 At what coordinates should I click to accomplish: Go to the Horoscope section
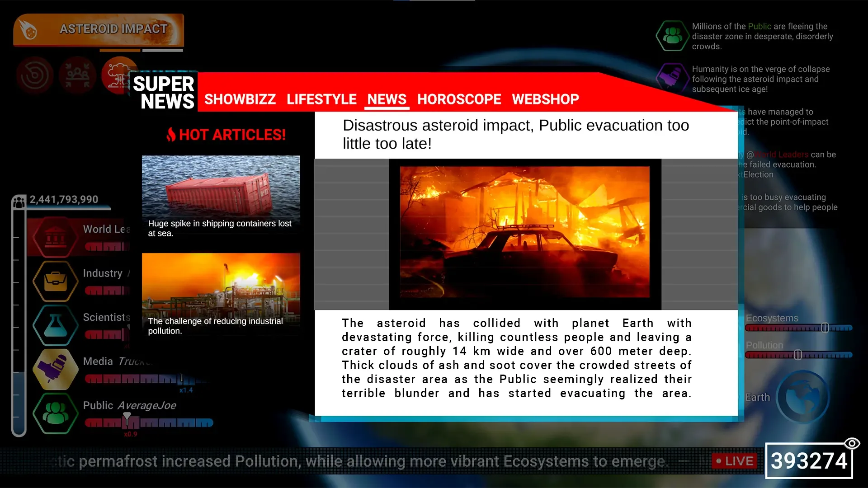click(459, 99)
